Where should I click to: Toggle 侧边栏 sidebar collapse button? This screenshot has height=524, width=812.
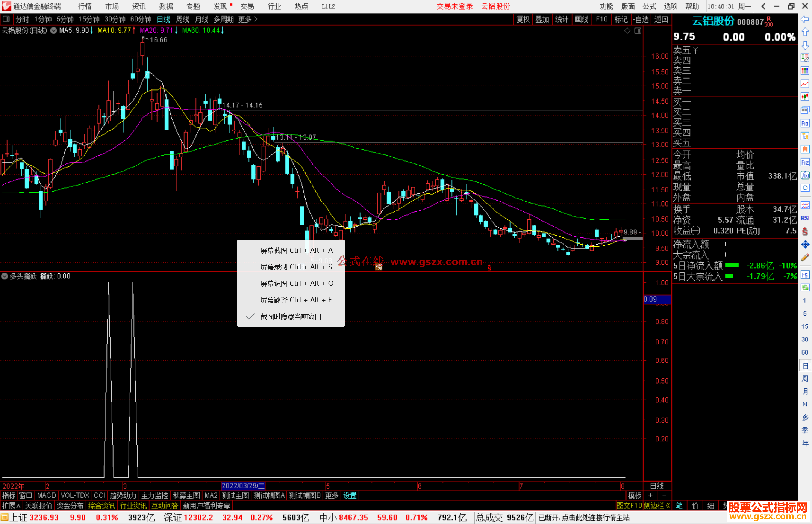[x=657, y=506]
